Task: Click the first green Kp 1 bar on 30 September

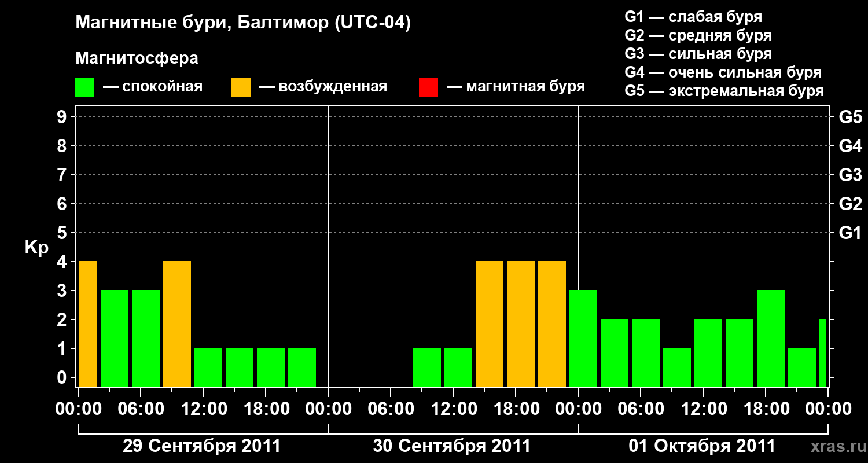Action: pos(427,368)
